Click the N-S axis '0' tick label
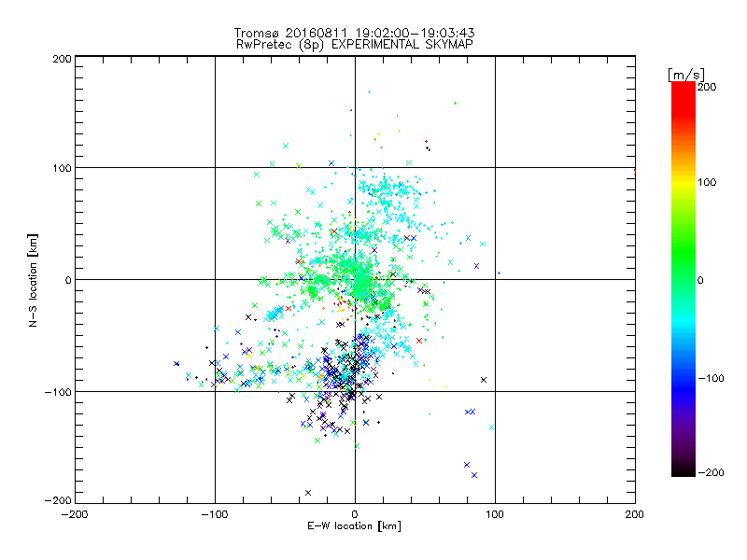The width and height of the screenshot is (747, 560). pos(68,280)
